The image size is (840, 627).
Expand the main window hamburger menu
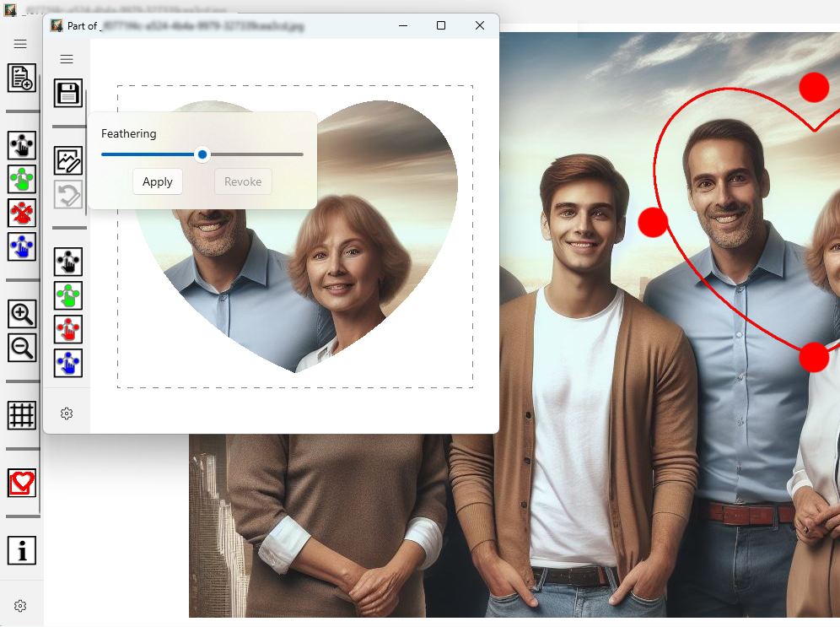pos(20,44)
